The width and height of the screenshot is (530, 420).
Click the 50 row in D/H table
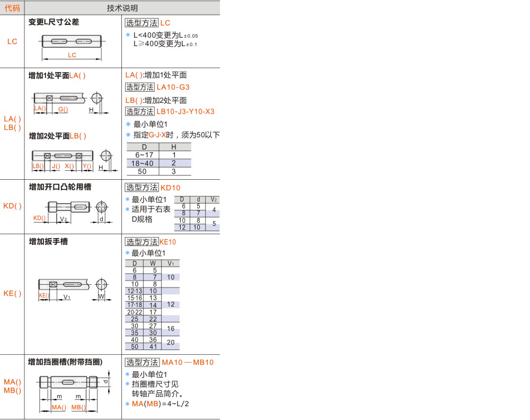[x=159, y=171]
